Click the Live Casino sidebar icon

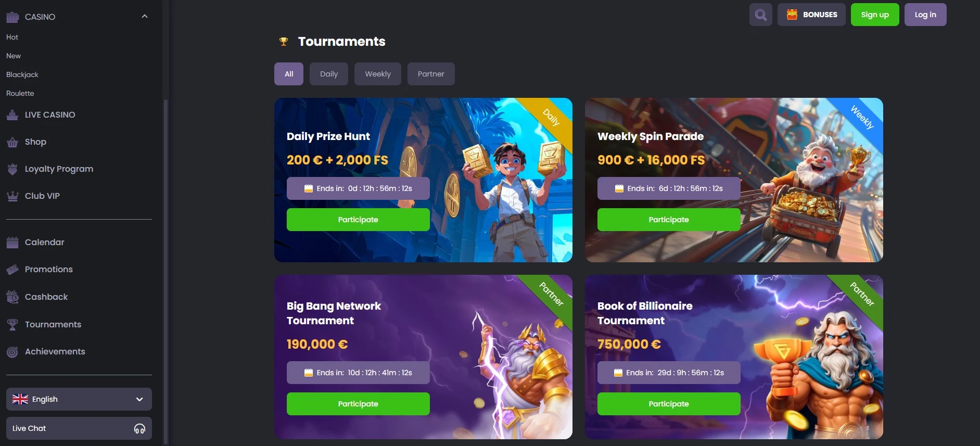(x=12, y=115)
